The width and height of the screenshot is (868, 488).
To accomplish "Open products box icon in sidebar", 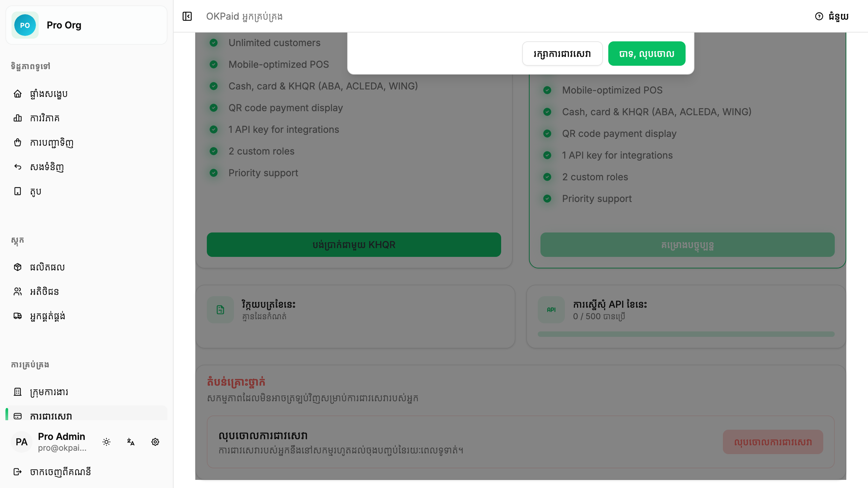I will pyautogui.click(x=18, y=267).
